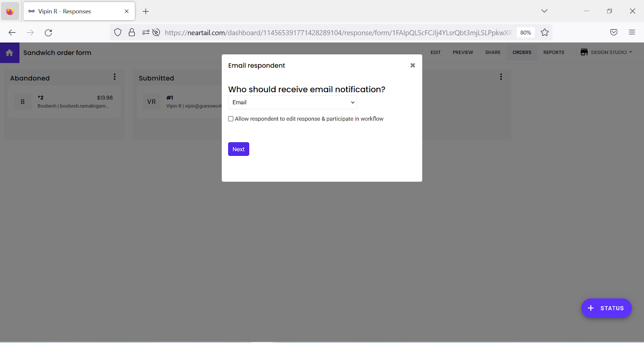Close the Email respondent dialog
The image size is (644, 343).
tap(413, 65)
